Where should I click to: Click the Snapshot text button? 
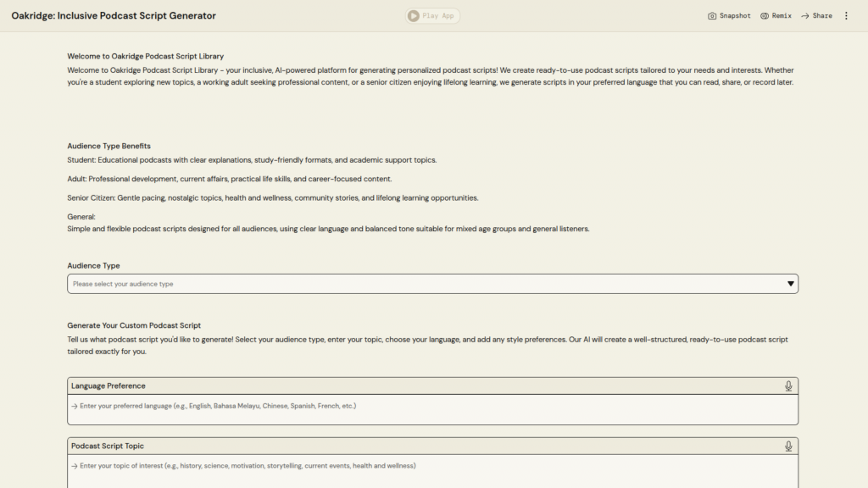(735, 16)
